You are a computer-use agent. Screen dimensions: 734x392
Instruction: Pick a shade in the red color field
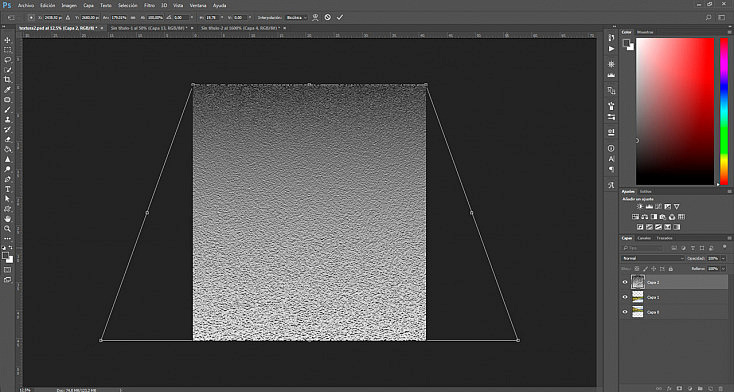pos(675,111)
